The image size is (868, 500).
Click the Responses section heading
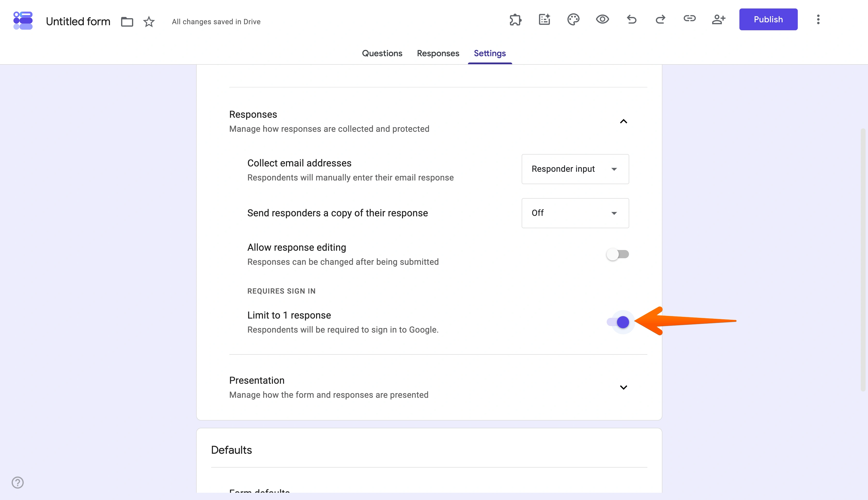click(253, 114)
